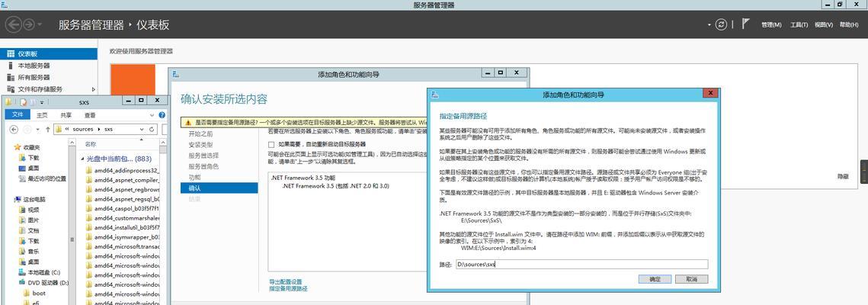Viewport: 868px width, 305px height.
Task: Check 如果需要，自动重新启动目标服务器 checkbox
Action: coord(271,144)
